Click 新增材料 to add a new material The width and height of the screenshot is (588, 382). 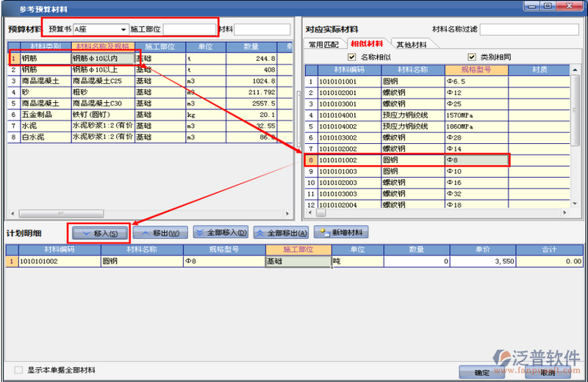(x=341, y=233)
